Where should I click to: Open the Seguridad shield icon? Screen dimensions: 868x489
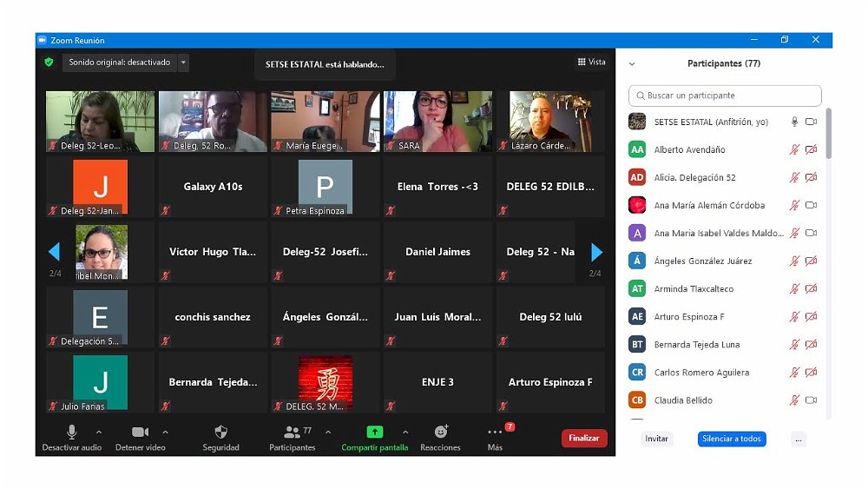click(220, 432)
